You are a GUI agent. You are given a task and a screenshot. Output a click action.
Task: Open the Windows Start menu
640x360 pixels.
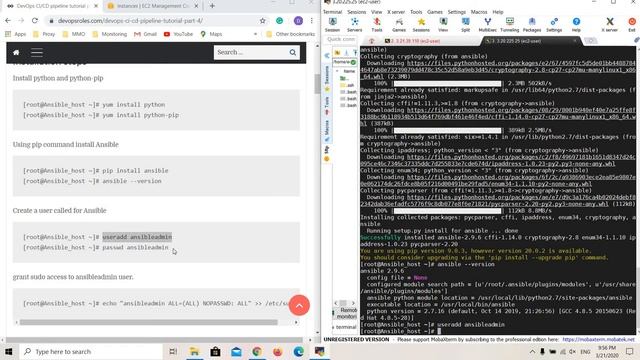point(9,351)
